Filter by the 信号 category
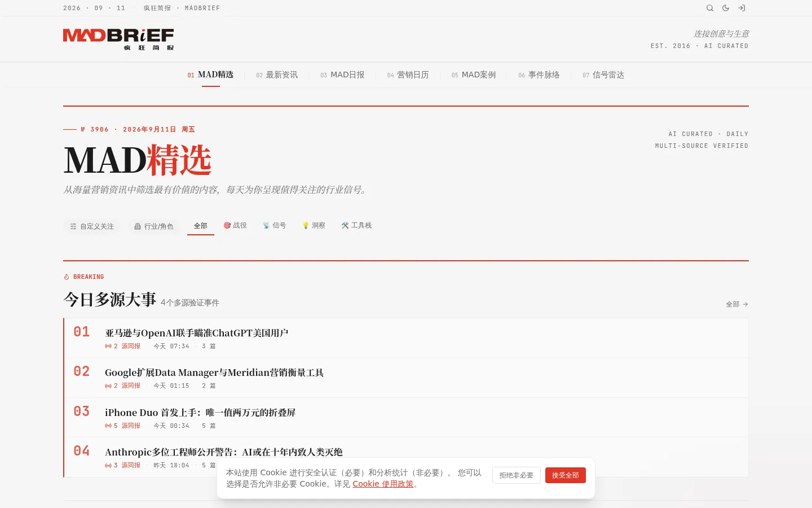The height and width of the screenshot is (508, 812). tap(275, 225)
